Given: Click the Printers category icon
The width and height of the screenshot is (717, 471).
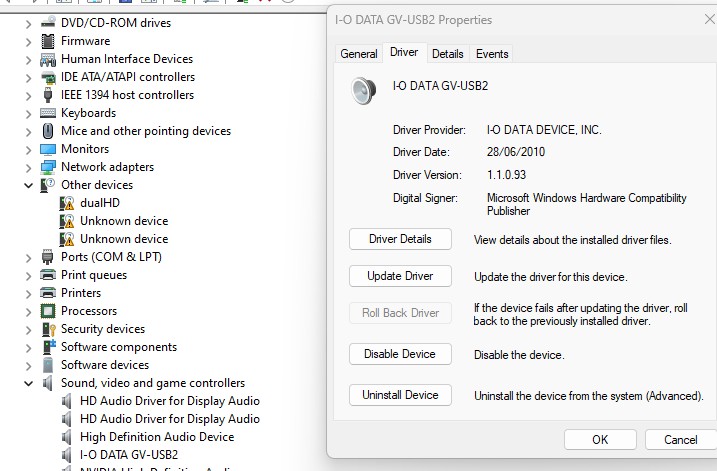Looking at the screenshot, I should click(48, 293).
